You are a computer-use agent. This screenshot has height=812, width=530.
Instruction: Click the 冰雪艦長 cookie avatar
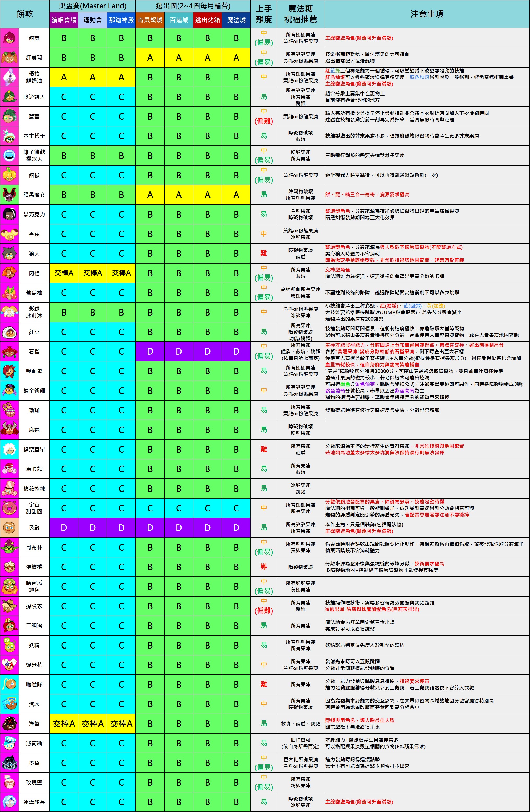(x=10, y=802)
